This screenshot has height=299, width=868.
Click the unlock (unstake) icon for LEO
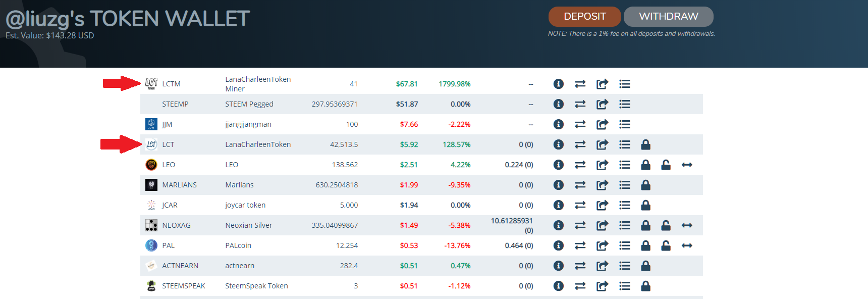click(666, 165)
